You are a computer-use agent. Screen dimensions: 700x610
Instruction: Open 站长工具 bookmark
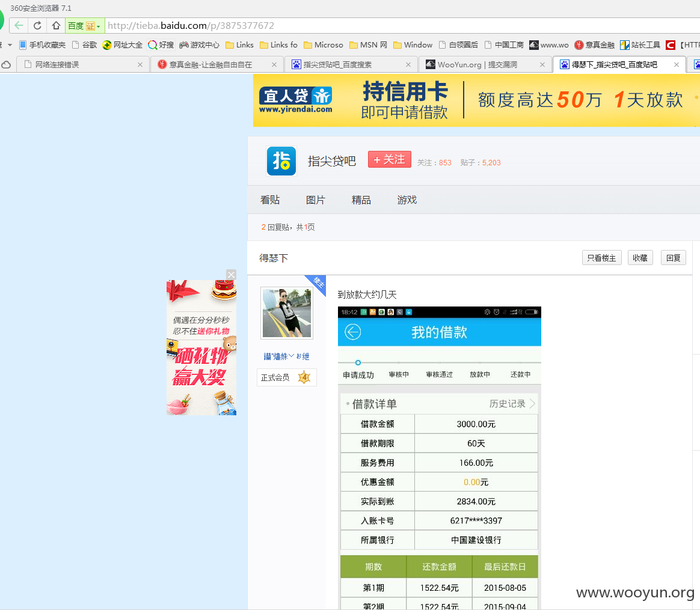pyautogui.click(x=640, y=44)
